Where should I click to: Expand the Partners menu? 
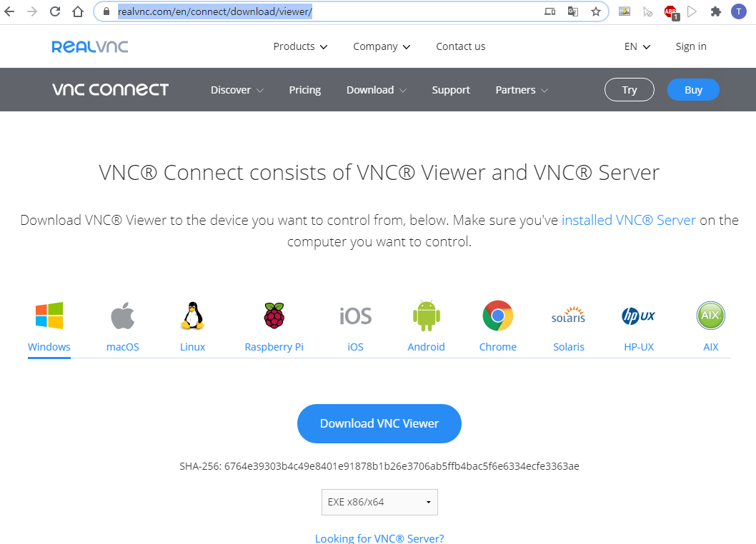click(522, 90)
